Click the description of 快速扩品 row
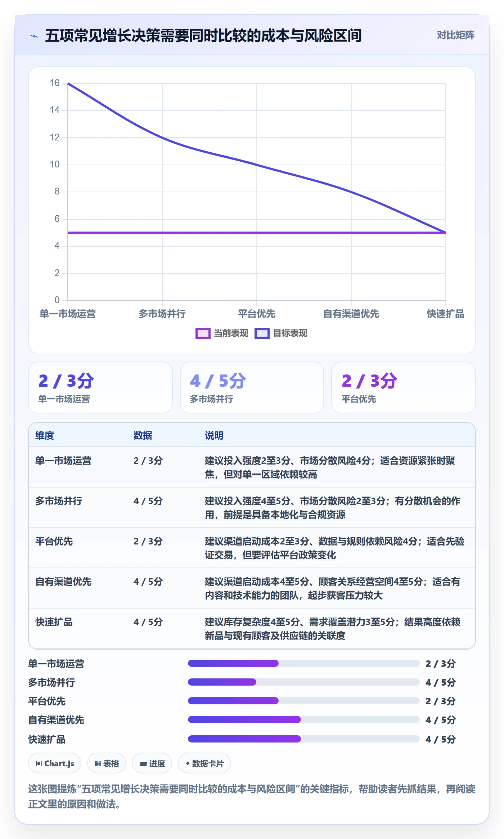This screenshot has width=504, height=839. pos(333,629)
